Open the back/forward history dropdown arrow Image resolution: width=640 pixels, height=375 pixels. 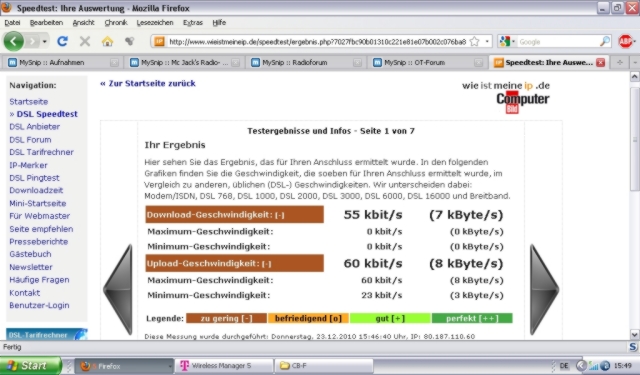pos(44,42)
